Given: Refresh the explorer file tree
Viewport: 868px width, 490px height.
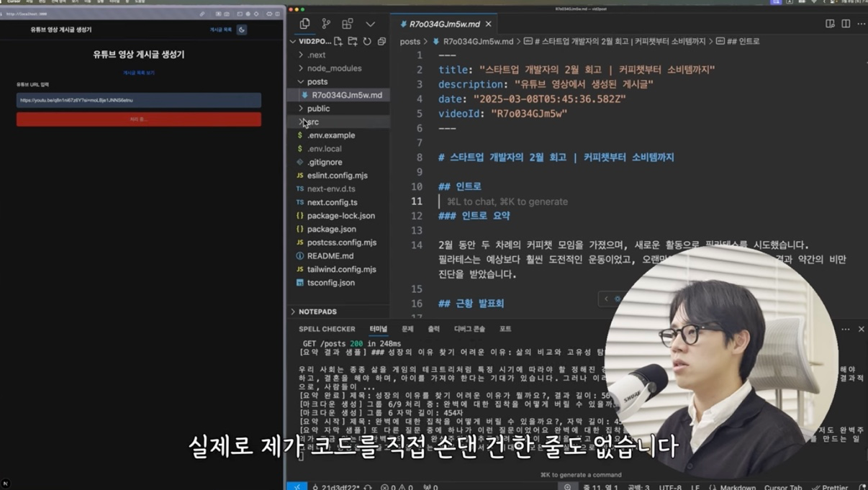Looking at the screenshot, I should (x=367, y=42).
